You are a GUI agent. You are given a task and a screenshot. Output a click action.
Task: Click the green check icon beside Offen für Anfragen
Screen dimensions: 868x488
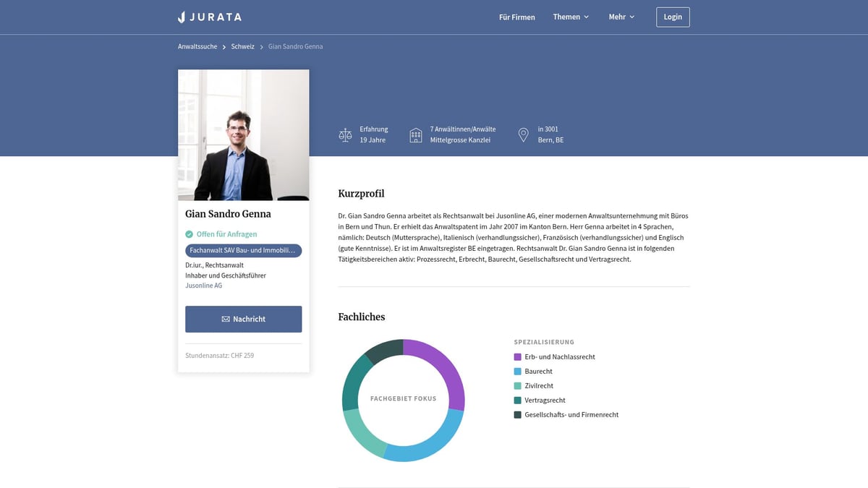tap(189, 234)
